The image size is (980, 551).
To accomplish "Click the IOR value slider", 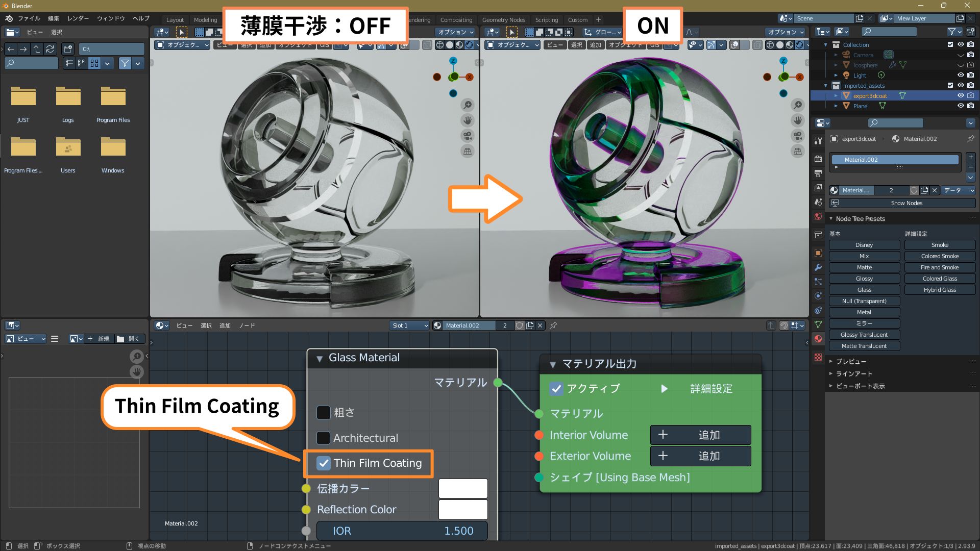I will pyautogui.click(x=402, y=531).
